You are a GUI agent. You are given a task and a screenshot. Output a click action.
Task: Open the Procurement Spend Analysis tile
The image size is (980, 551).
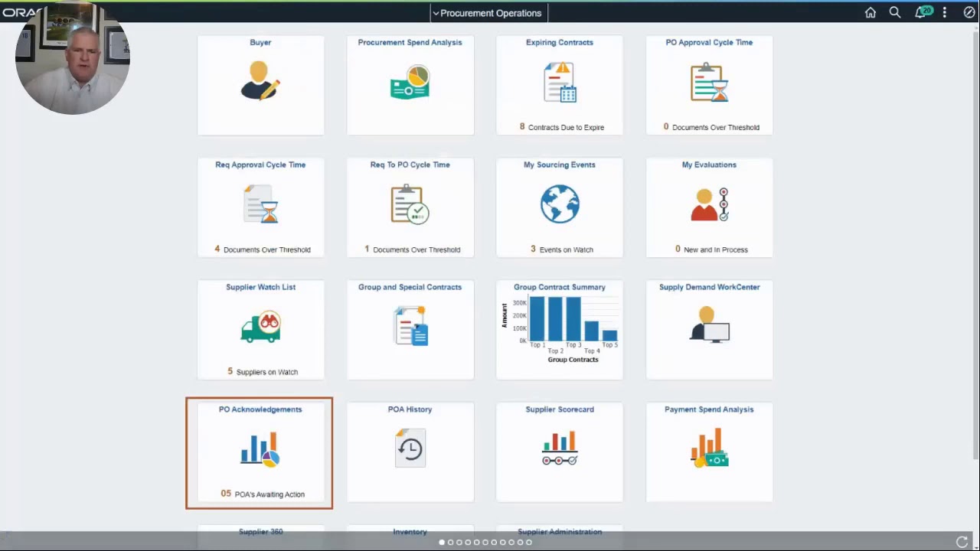[410, 85]
